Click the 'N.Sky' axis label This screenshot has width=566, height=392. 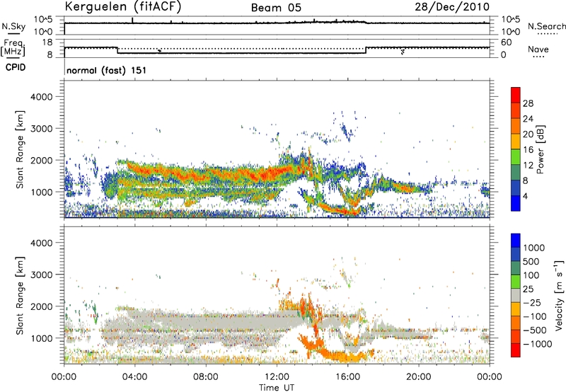point(13,26)
